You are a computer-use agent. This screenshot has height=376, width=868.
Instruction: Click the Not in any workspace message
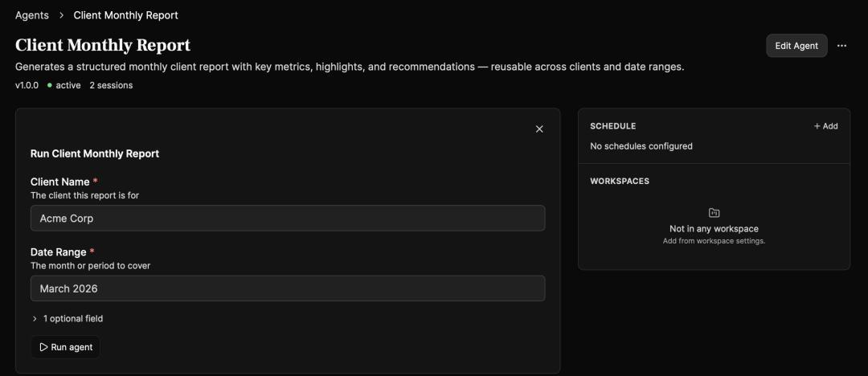point(714,229)
